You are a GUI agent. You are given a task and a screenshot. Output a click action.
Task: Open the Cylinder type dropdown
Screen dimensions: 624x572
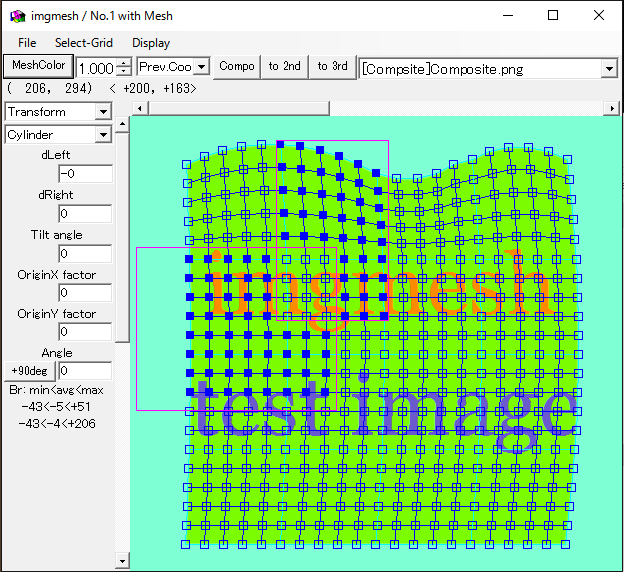tap(103, 134)
